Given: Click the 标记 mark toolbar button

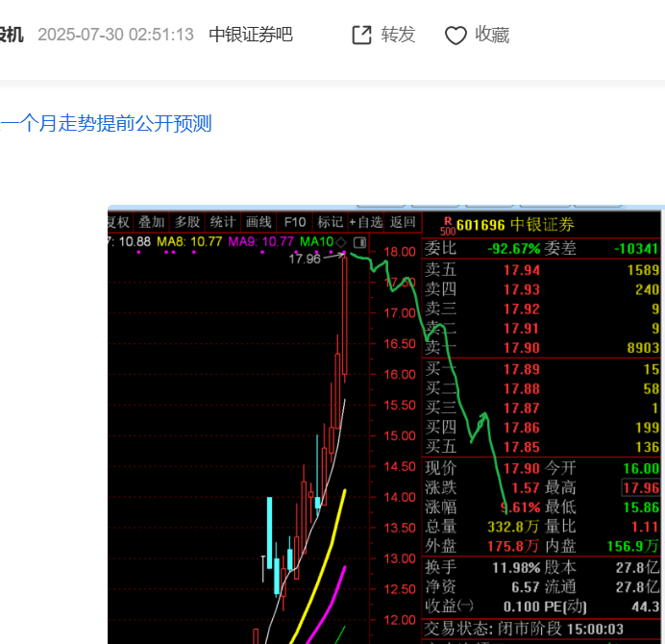Looking at the screenshot, I should click(x=331, y=222).
